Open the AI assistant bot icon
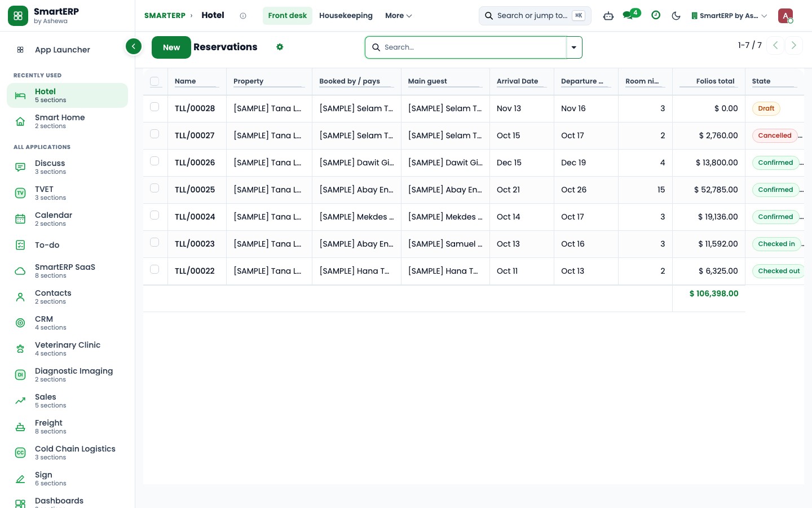The image size is (812, 508). point(608,16)
